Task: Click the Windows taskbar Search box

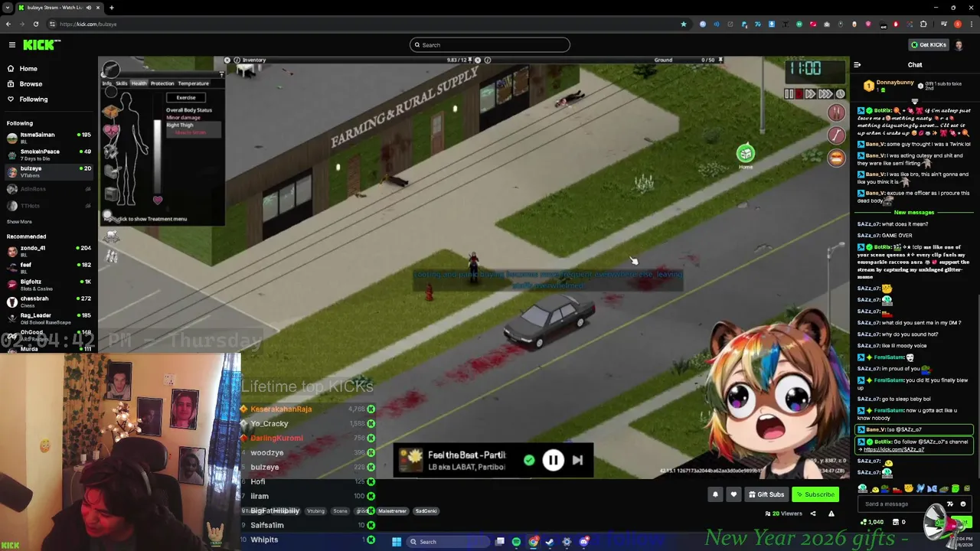Action: (x=449, y=542)
